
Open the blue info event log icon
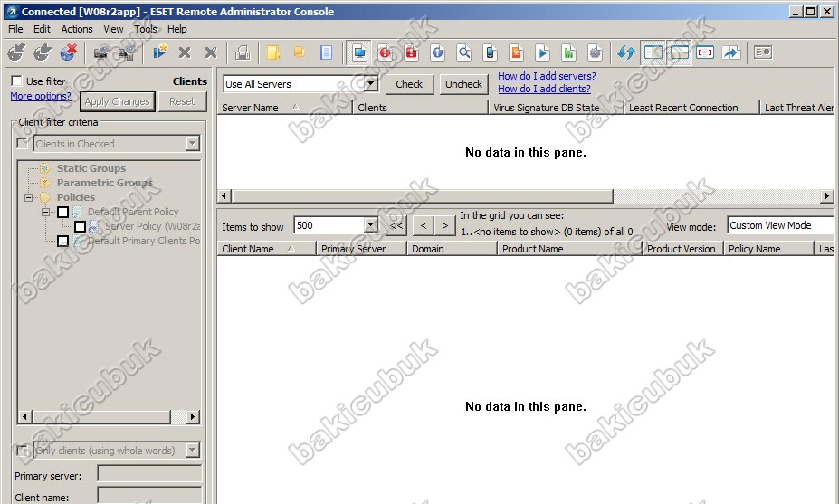coord(438,52)
